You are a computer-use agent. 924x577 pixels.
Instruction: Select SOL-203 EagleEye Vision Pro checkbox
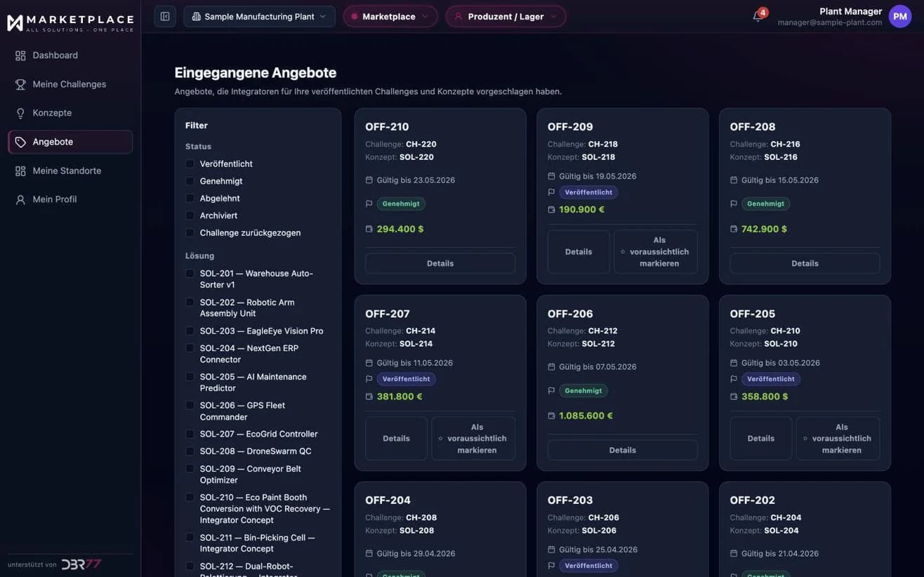(190, 331)
